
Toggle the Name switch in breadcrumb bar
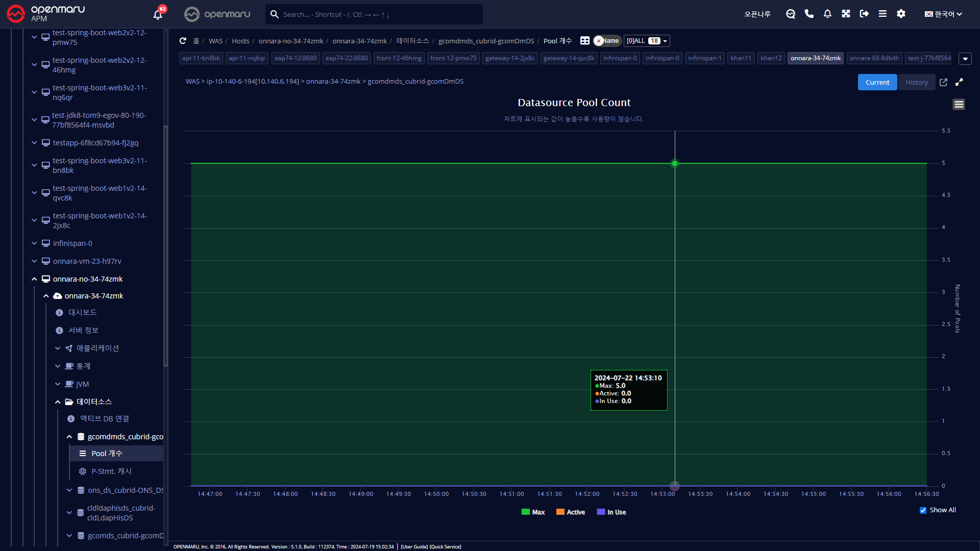pos(607,41)
